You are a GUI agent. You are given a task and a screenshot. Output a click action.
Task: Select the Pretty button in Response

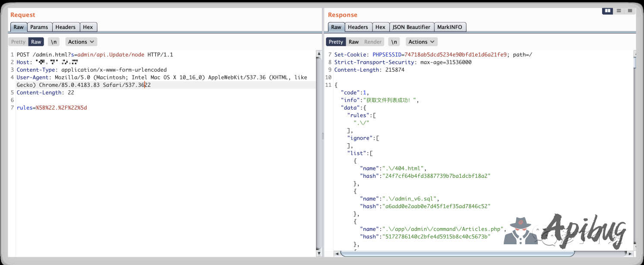click(x=336, y=42)
